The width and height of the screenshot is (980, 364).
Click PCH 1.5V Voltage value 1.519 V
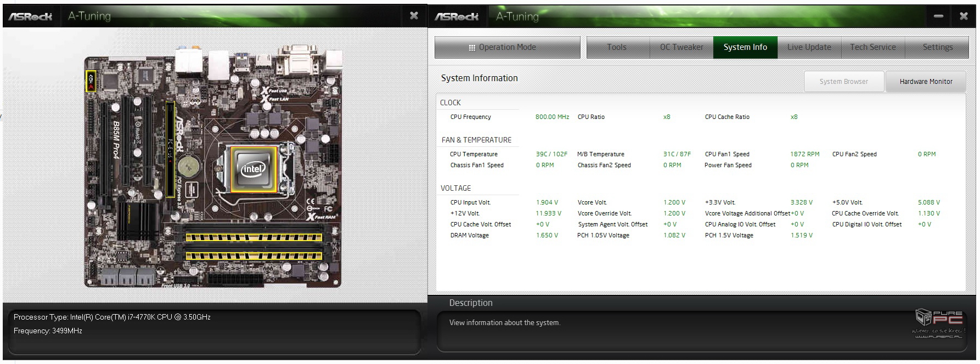(802, 235)
